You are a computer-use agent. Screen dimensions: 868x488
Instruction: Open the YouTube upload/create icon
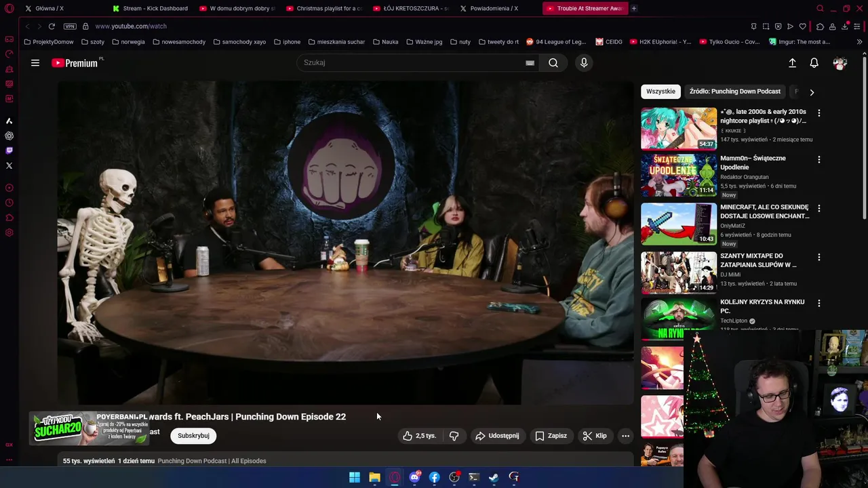click(x=792, y=63)
